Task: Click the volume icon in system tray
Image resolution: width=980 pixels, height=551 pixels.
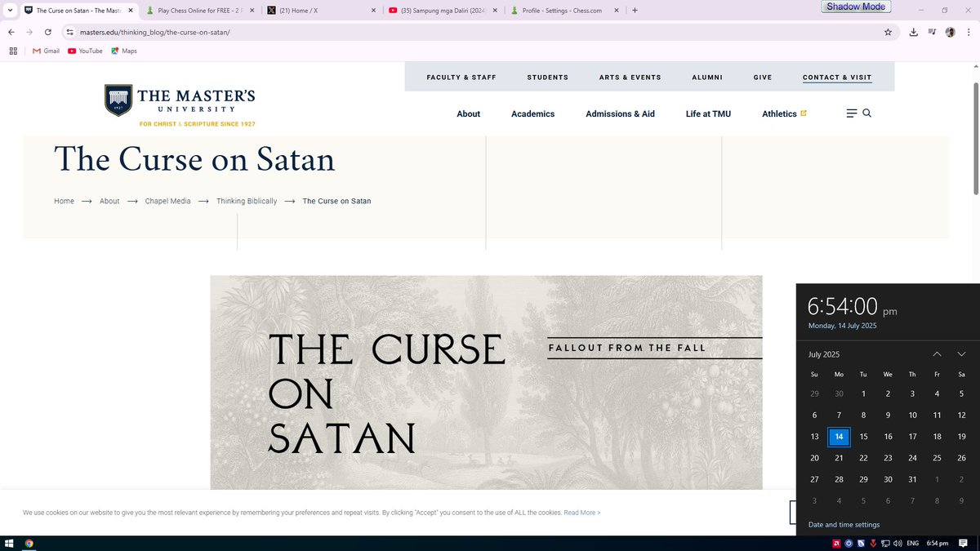Action: [898, 544]
